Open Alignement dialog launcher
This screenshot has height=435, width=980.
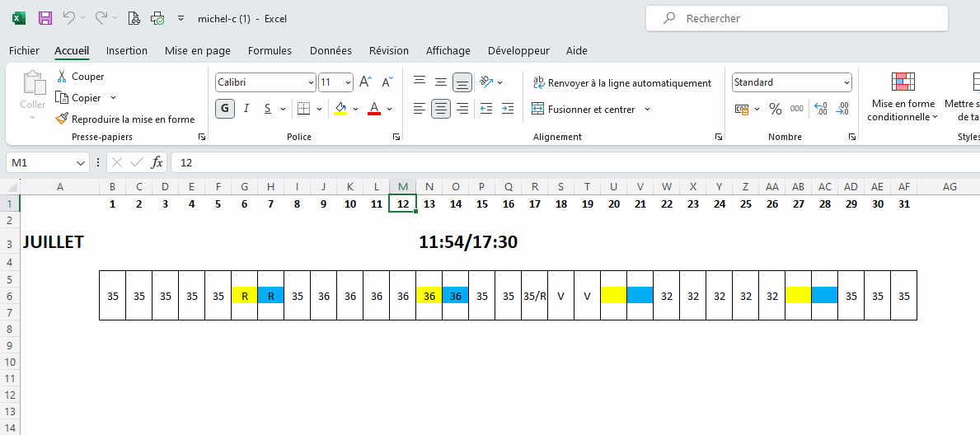(719, 136)
